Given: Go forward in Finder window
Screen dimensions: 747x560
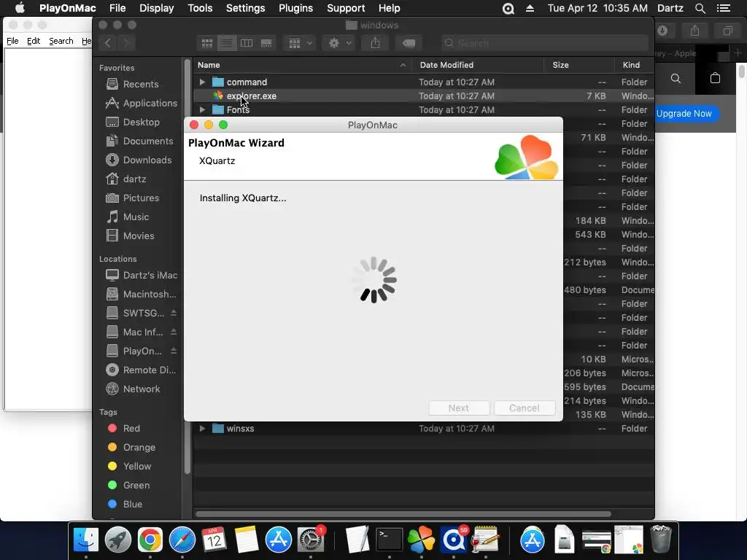Looking at the screenshot, I should (126, 43).
